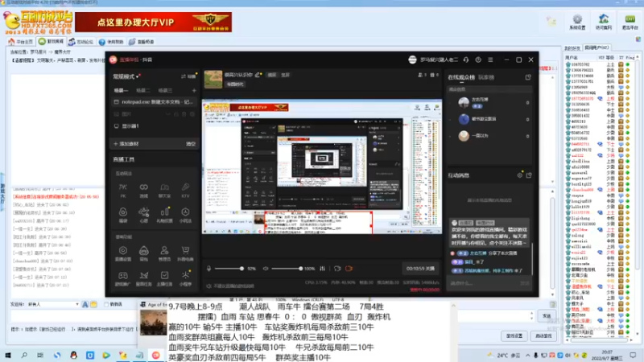The height and width of the screenshot is (362, 644).
Task: Switch to scene two tab
Action: coord(143,90)
